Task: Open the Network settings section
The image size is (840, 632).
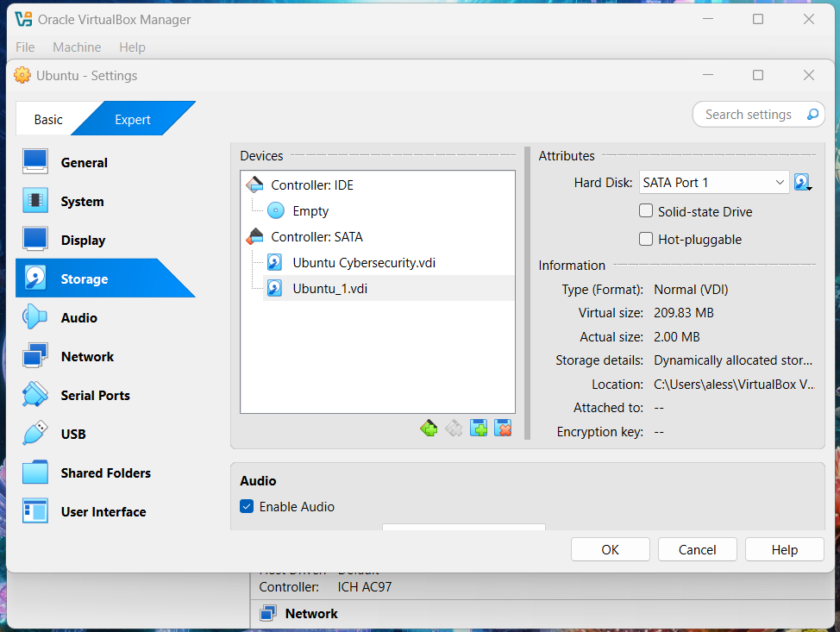Action: [87, 357]
